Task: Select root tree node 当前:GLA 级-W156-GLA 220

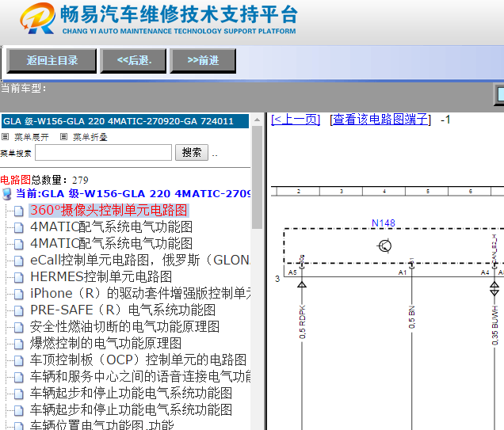Action: pyautogui.click(x=133, y=194)
